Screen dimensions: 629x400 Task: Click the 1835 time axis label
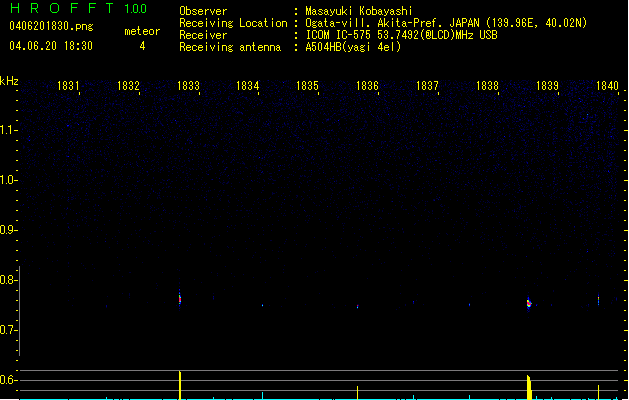click(x=307, y=86)
